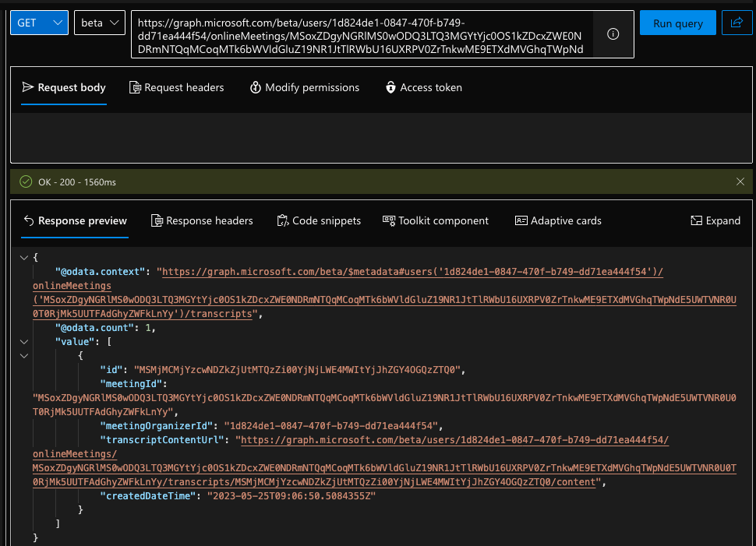This screenshot has width=756, height=546.
Task: Click the OK - 200 - 1560ms status text
Action: tap(77, 182)
